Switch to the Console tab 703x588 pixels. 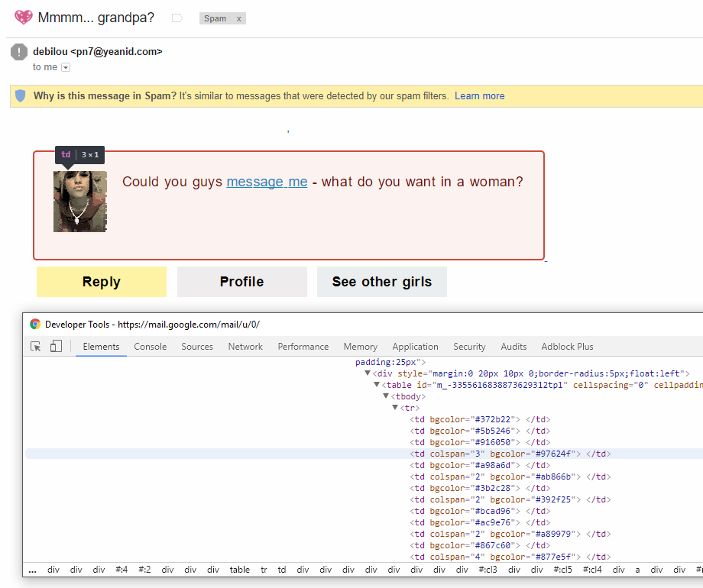[151, 347]
